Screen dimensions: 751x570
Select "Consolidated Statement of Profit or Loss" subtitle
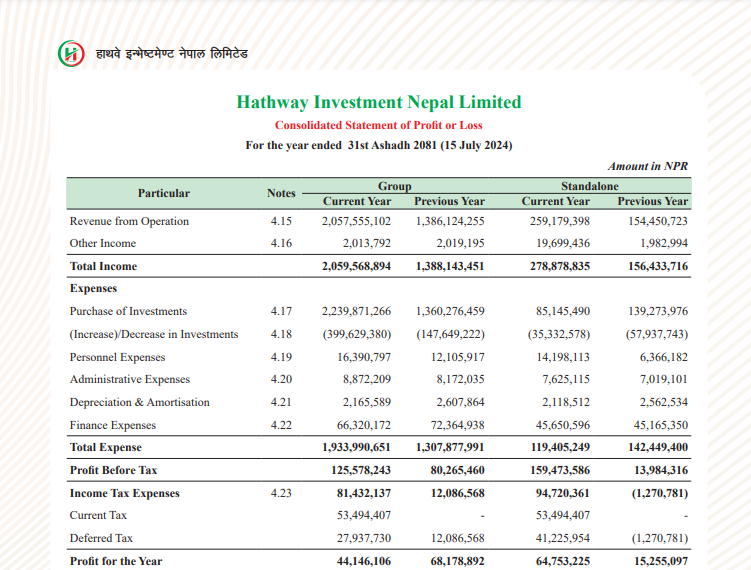[x=378, y=125]
